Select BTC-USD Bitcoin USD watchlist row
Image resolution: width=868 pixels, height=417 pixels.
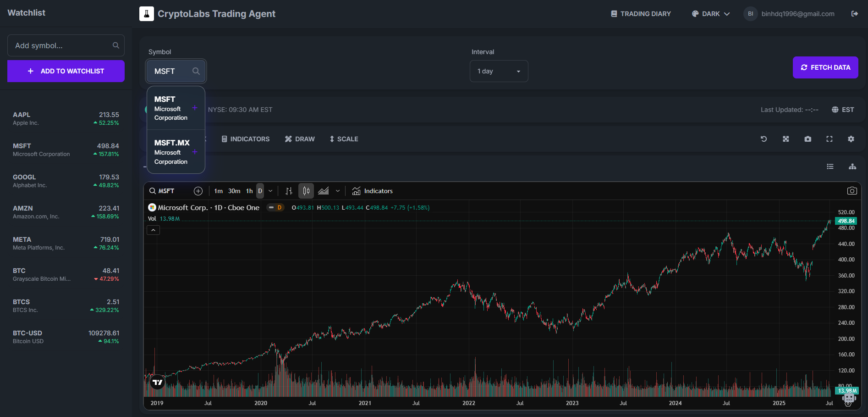66,337
